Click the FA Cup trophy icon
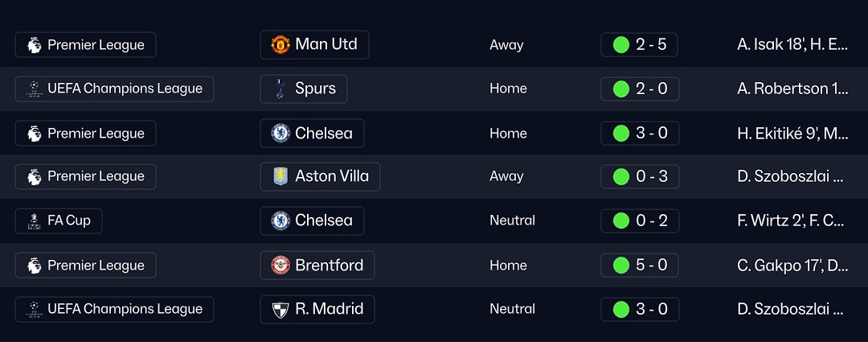 pos(34,220)
